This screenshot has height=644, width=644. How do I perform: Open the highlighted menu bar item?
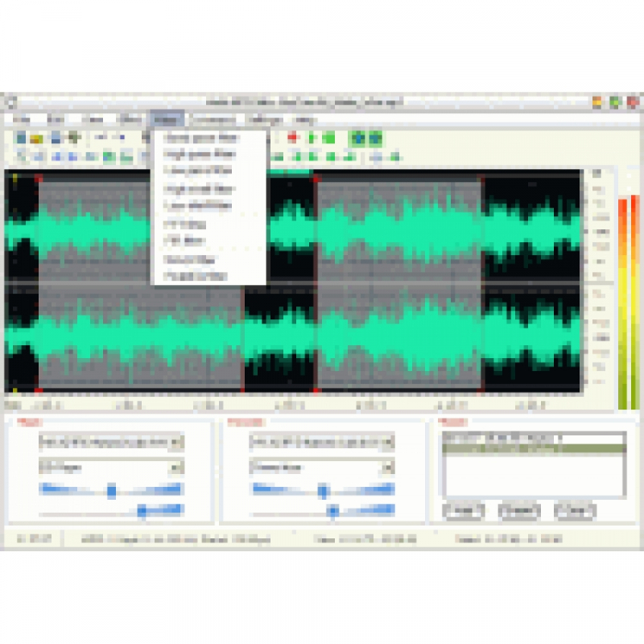point(167,120)
